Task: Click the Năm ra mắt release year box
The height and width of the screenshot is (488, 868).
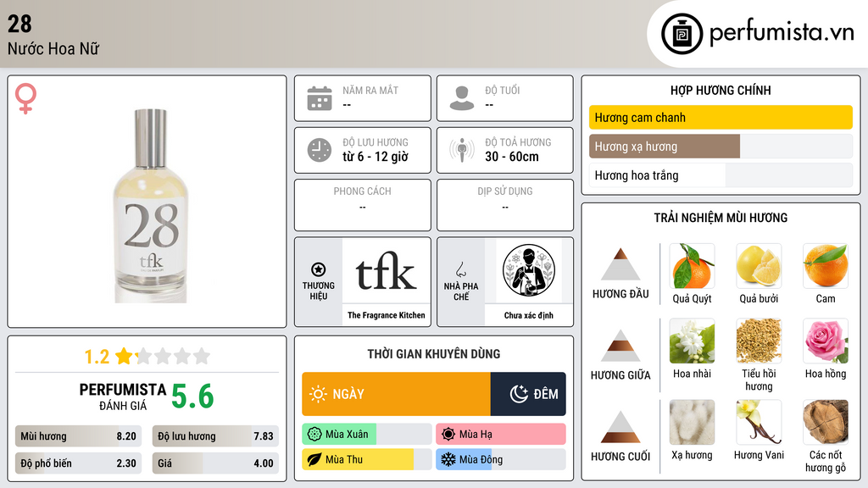Action: tap(363, 98)
